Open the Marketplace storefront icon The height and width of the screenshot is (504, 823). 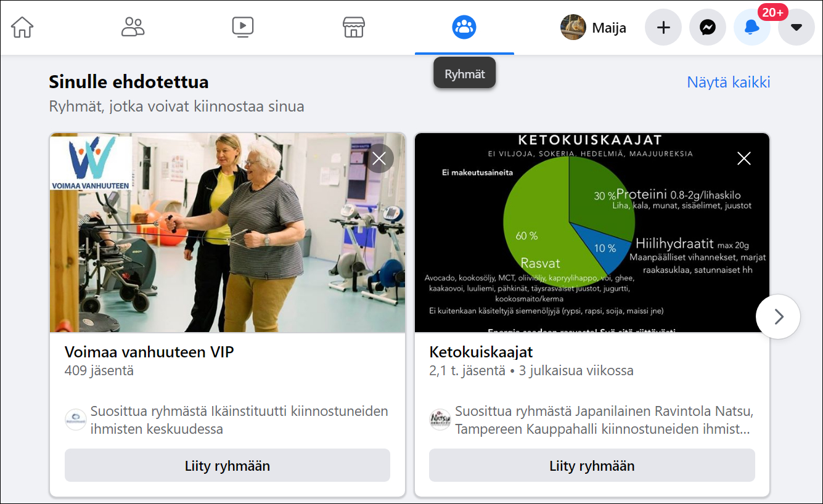click(354, 27)
